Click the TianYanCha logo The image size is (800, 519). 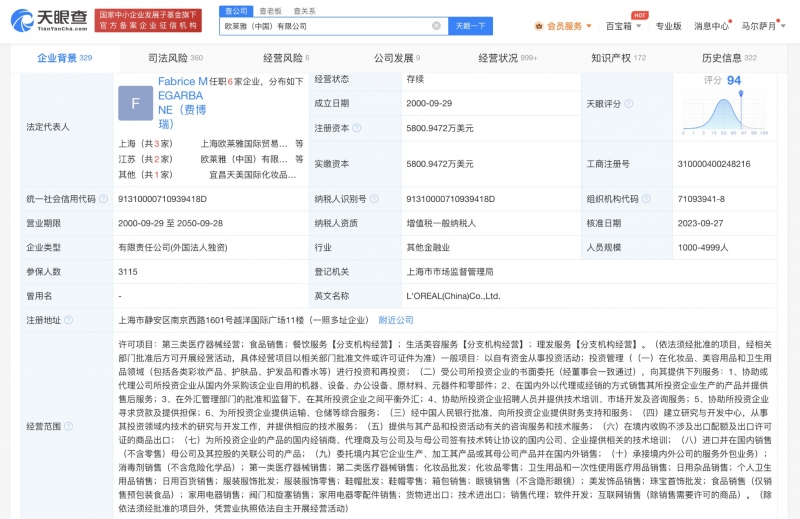pyautogui.click(x=49, y=20)
